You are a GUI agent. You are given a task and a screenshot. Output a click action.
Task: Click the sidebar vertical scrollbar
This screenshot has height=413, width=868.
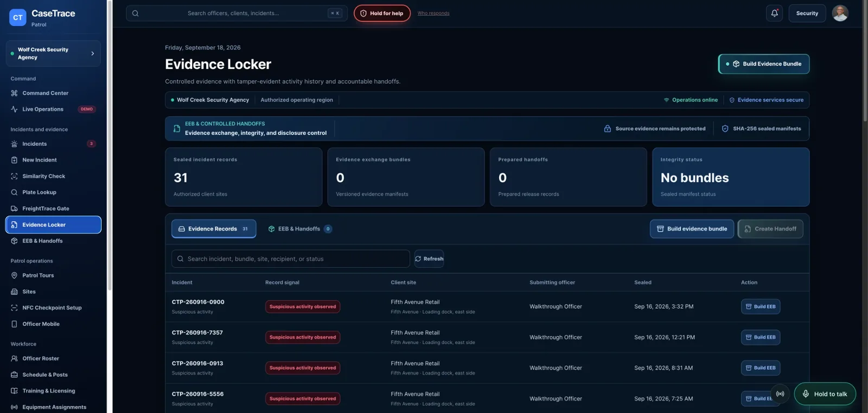(110, 145)
